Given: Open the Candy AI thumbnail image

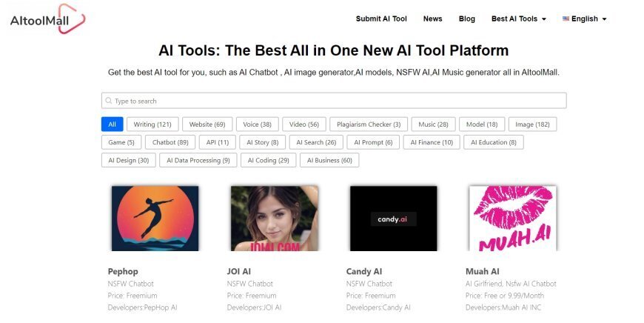Looking at the screenshot, I should coord(393,218).
